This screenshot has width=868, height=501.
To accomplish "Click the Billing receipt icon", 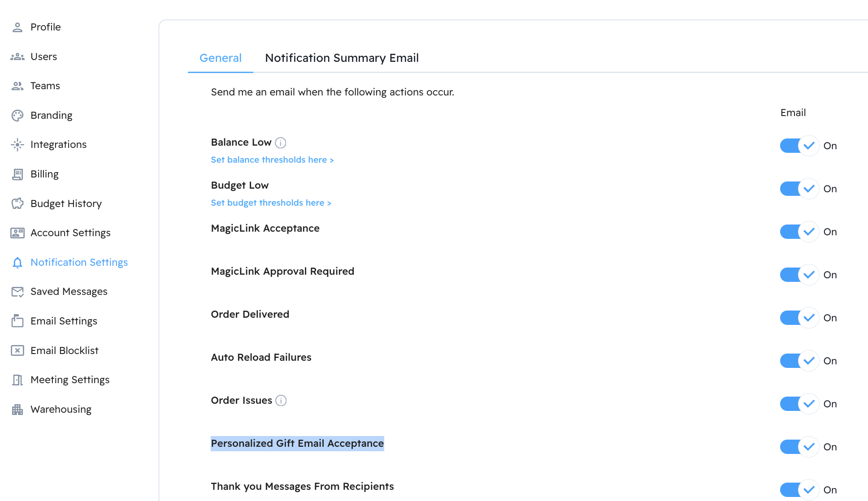I will (17, 174).
